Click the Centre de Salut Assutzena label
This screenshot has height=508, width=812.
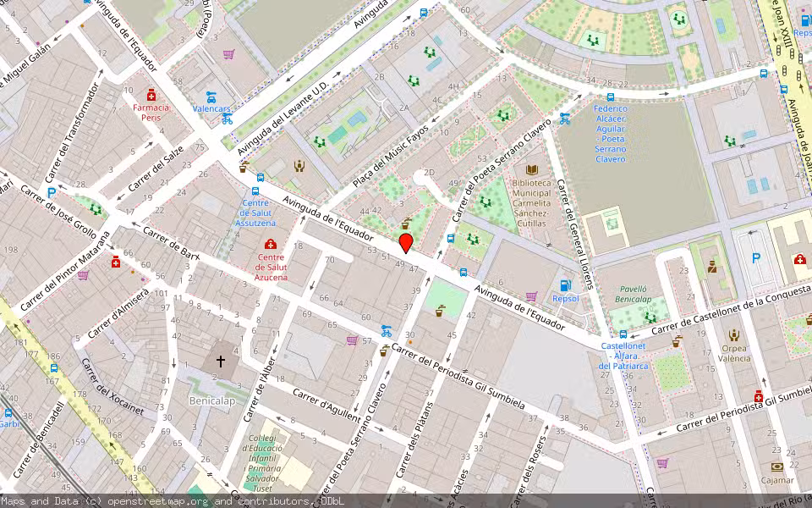255,213
